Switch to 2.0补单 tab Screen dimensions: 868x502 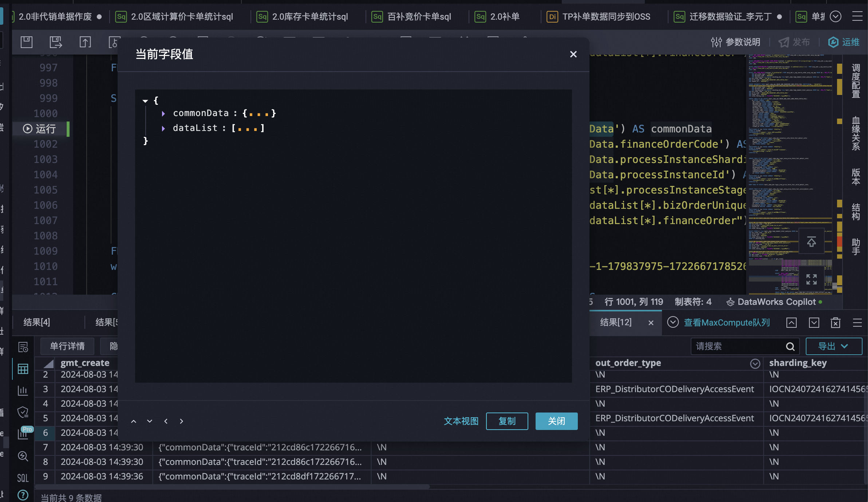click(x=498, y=17)
